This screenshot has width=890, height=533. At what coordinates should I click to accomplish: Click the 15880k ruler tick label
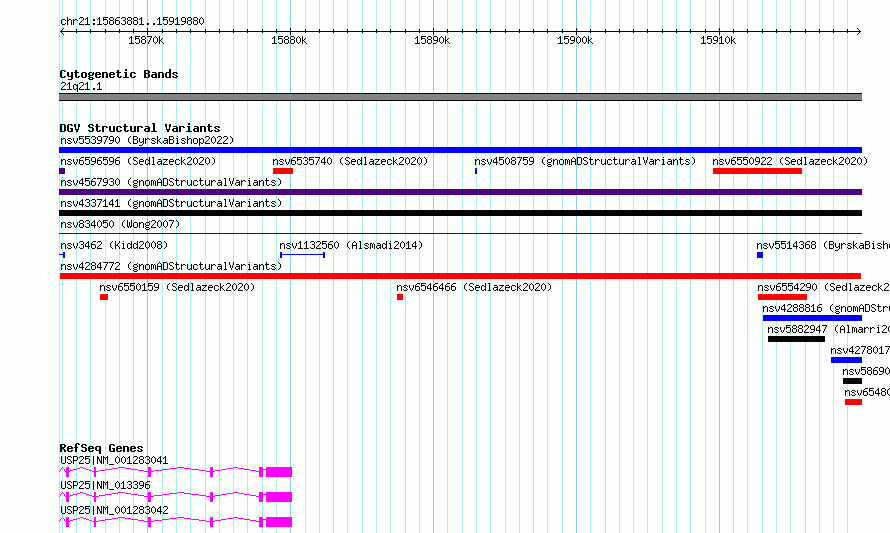click(x=289, y=40)
